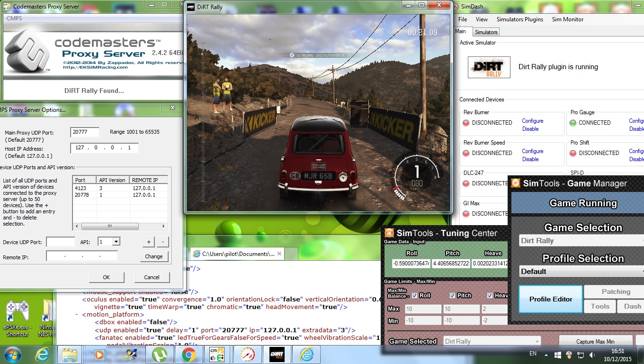Open Windows Explorer from the taskbar
This screenshot has width=644, height=364.
click(70, 354)
